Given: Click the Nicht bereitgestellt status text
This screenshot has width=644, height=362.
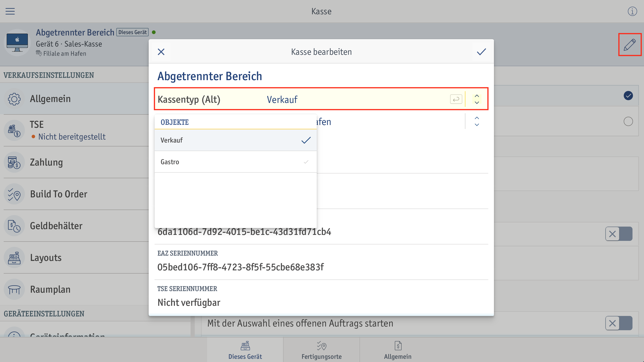Looking at the screenshot, I should (x=72, y=137).
